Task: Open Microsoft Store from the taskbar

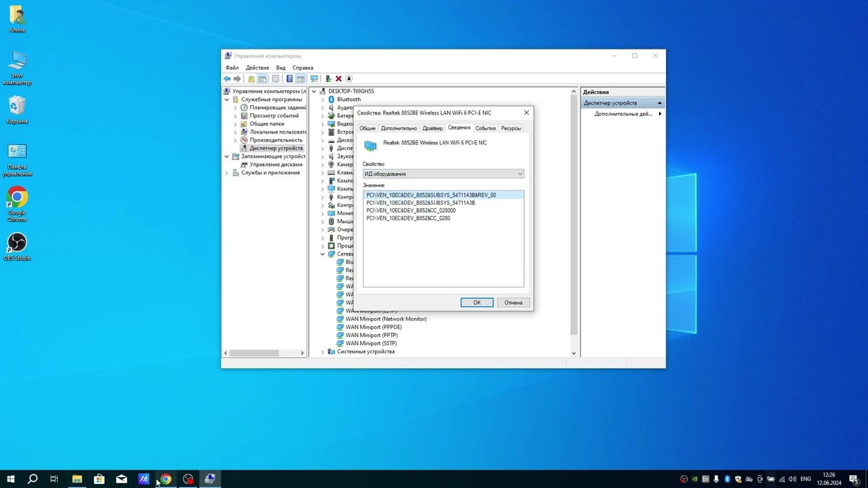Action: (x=99, y=479)
